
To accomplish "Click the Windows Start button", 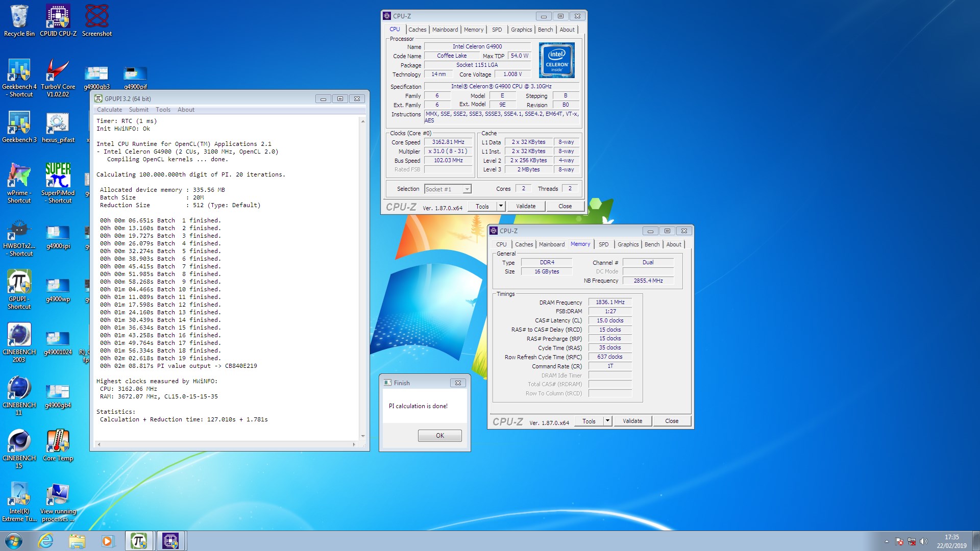I will tap(14, 541).
